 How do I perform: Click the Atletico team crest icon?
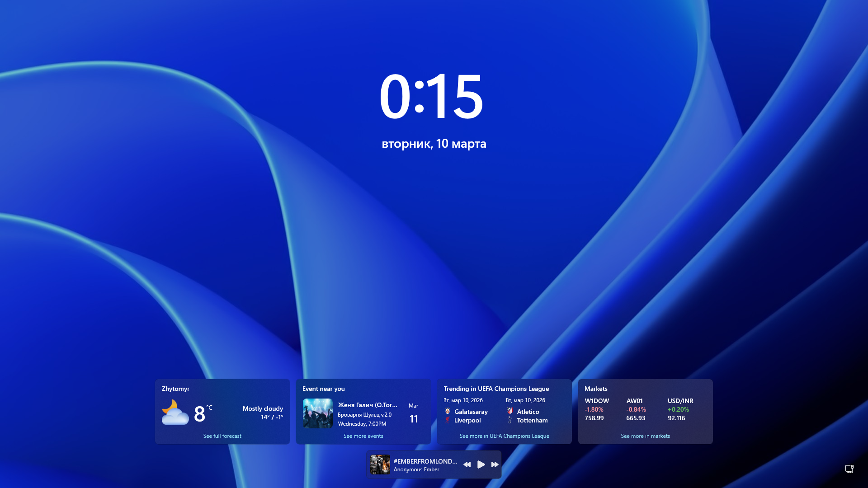click(510, 411)
